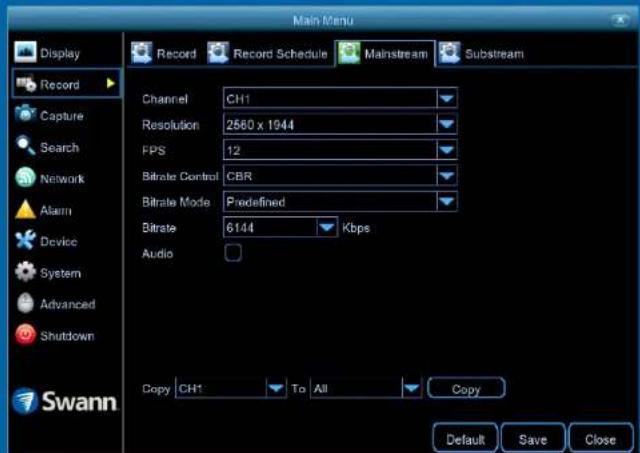Click the red Shutdown power icon
This screenshot has width=640, height=453.
pyautogui.click(x=25, y=335)
